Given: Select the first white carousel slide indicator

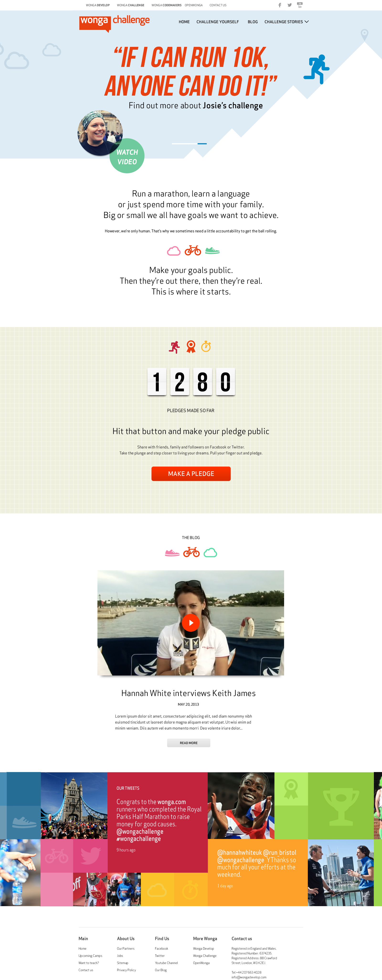Looking at the screenshot, I should 184,144.
